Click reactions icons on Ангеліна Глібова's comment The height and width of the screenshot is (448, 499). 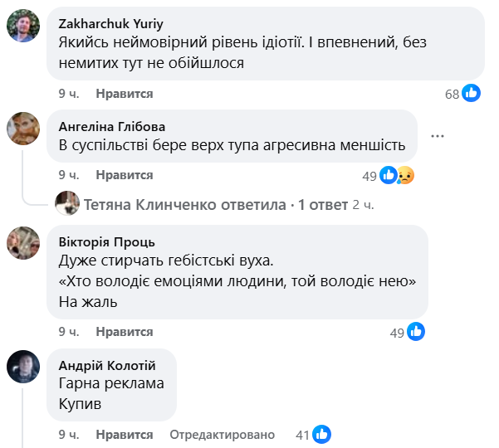click(397, 175)
